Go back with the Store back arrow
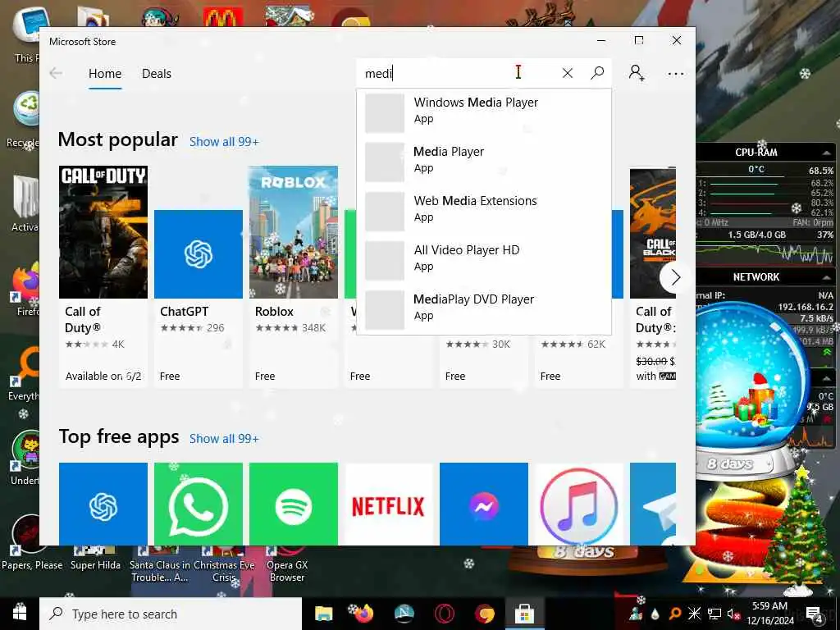This screenshot has width=840, height=630. click(x=56, y=73)
